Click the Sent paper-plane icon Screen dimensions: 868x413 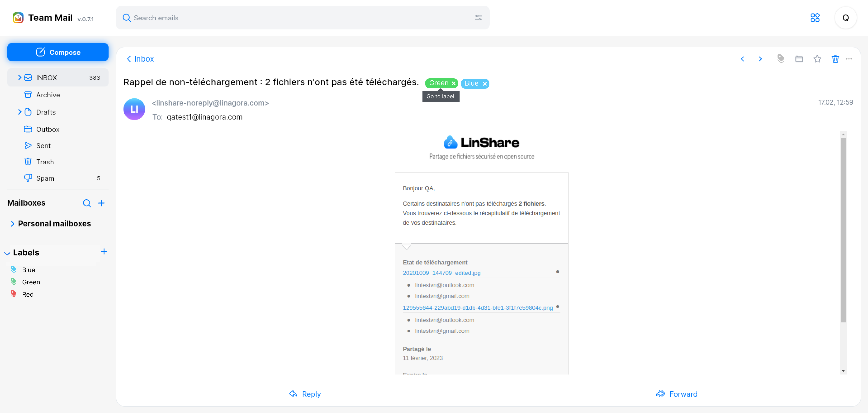click(28, 145)
